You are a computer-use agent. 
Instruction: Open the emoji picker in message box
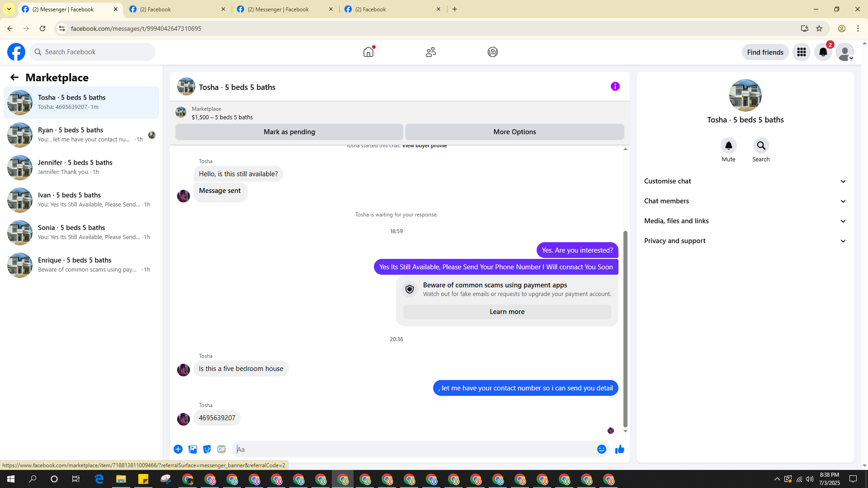click(x=601, y=449)
